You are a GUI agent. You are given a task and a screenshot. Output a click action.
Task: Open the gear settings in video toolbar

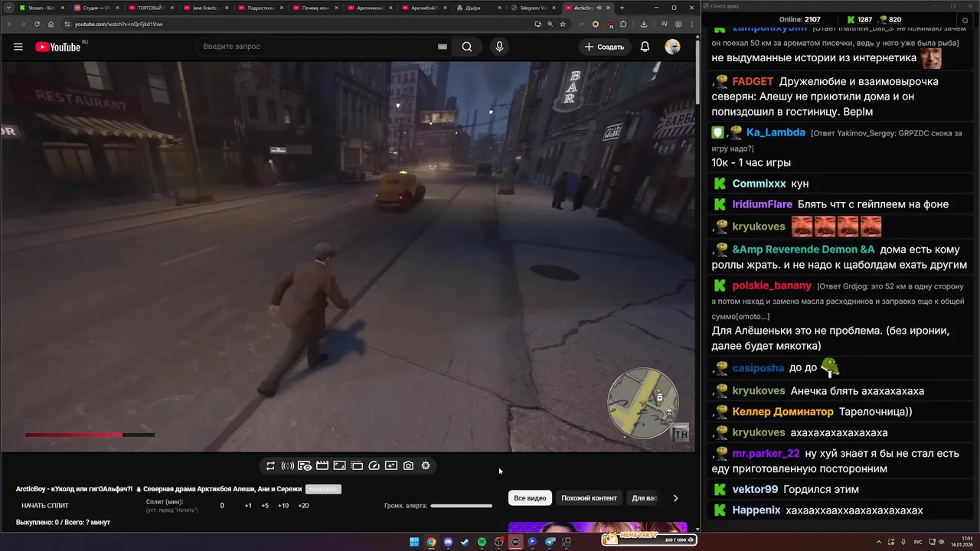(426, 465)
